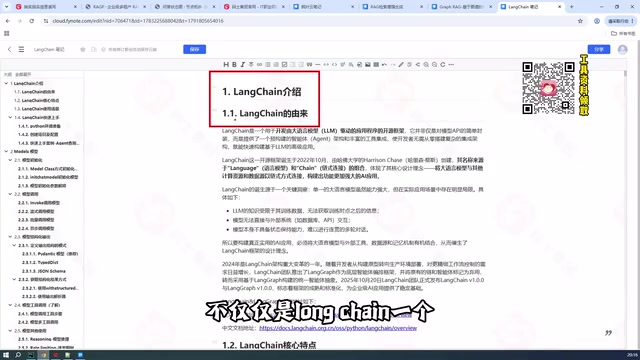Switch to the '大纲' outline panel tab
Image resolution: width=640 pixels, height=360 pixels.
[x=8, y=74]
